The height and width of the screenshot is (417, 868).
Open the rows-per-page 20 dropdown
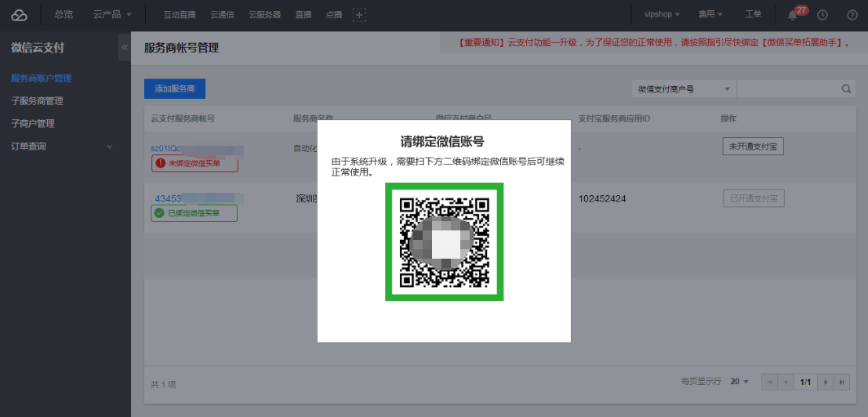click(x=739, y=382)
